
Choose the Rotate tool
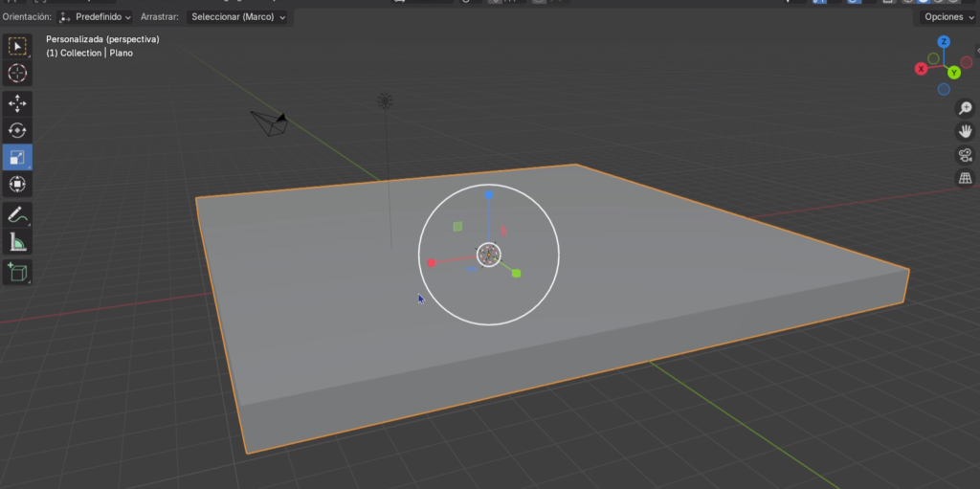(17, 130)
